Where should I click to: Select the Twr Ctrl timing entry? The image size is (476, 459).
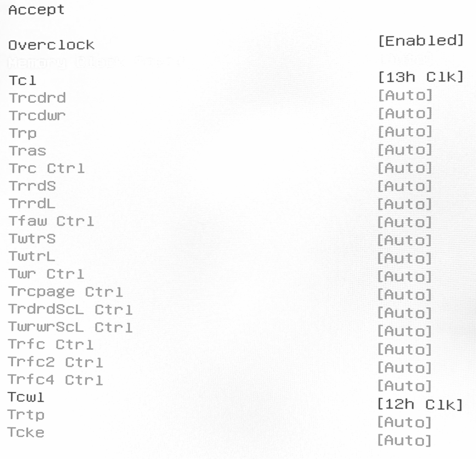pos(46,274)
